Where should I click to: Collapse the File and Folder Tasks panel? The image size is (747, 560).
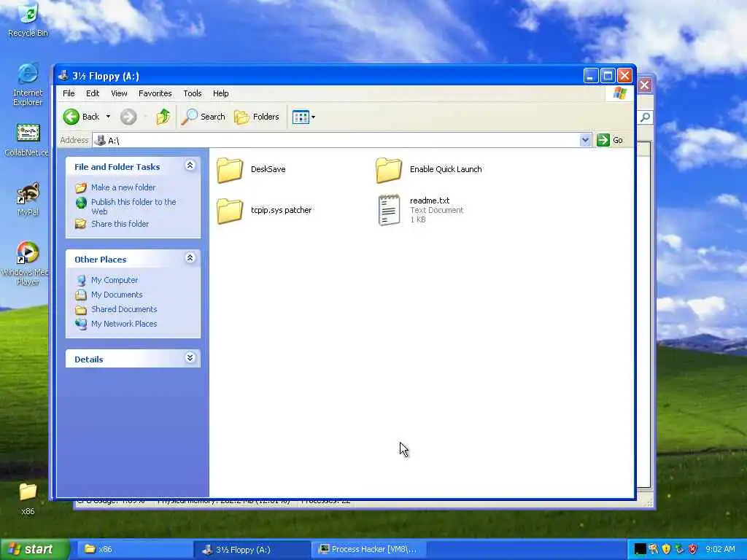pos(190,166)
